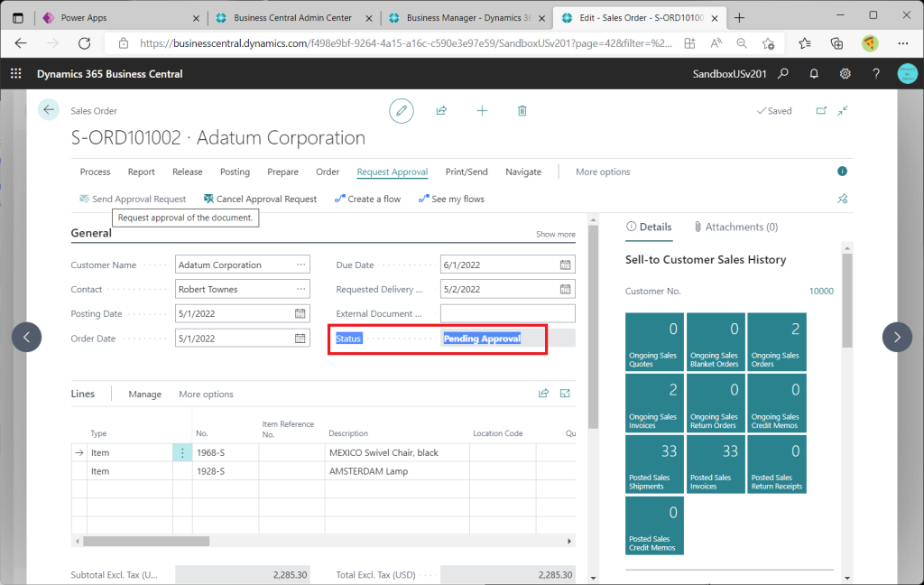Image resolution: width=924 pixels, height=585 pixels.
Task: Collapse the page with the shrink arrows icon
Action: (844, 110)
